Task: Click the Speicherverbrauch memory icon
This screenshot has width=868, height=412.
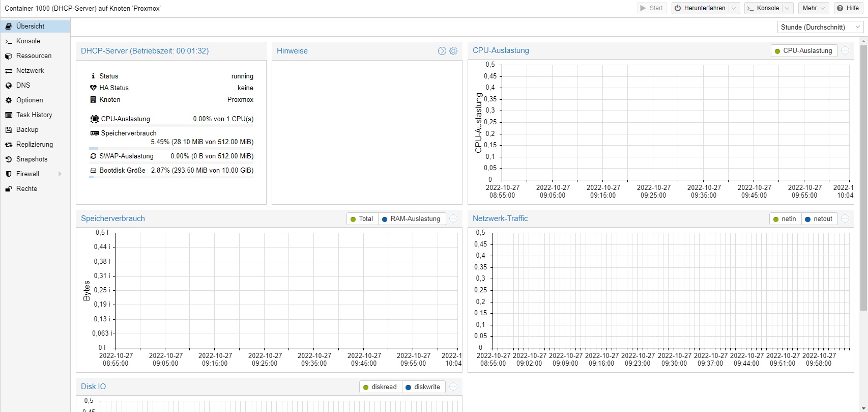Action: [94, 133]
